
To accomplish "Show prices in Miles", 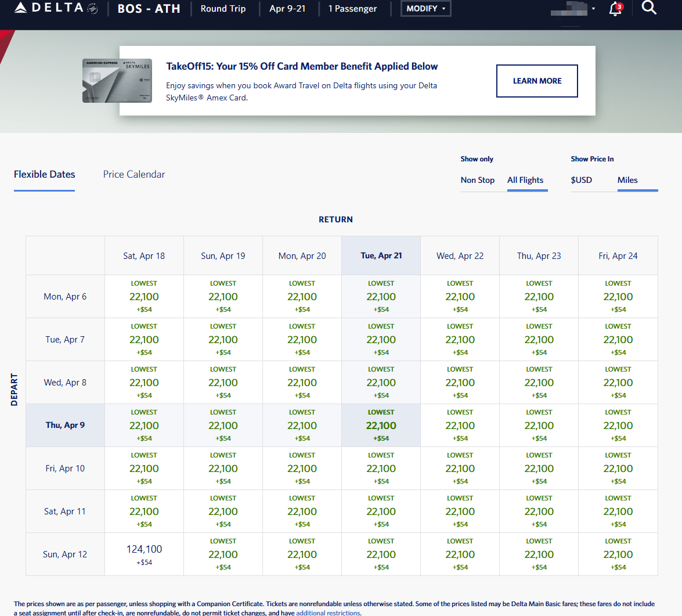I will click(627, 180).
